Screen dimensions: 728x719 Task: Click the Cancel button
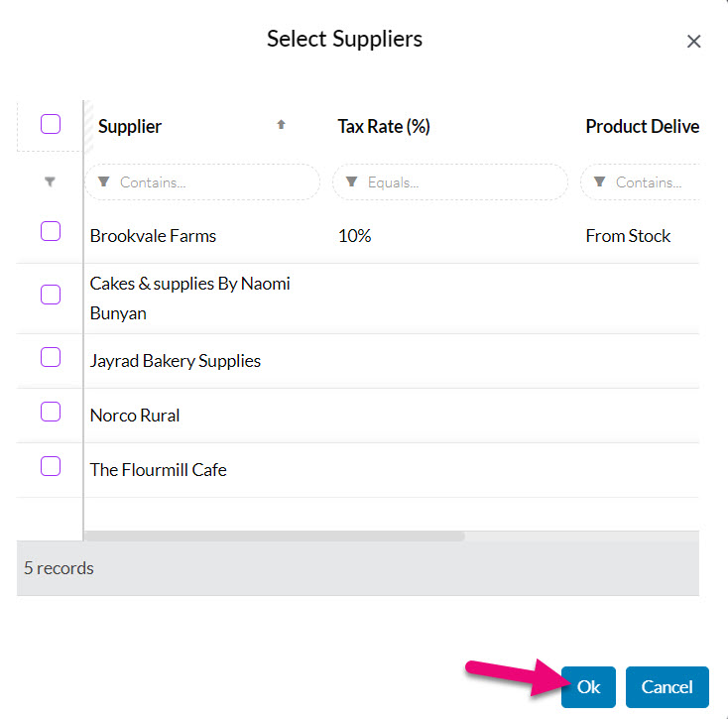[x=667, y=687]
